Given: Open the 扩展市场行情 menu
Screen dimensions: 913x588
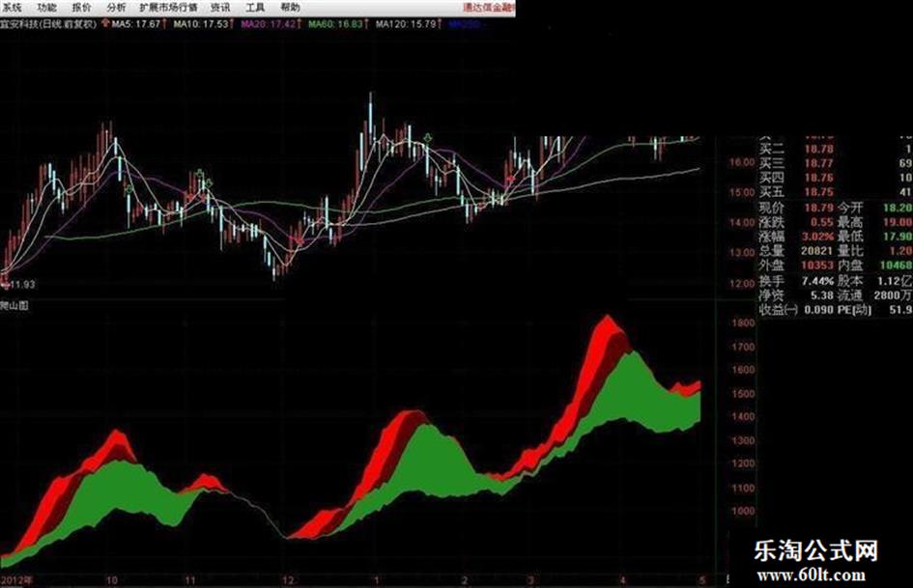Looking at the screenshot, I should coord(168,8).
